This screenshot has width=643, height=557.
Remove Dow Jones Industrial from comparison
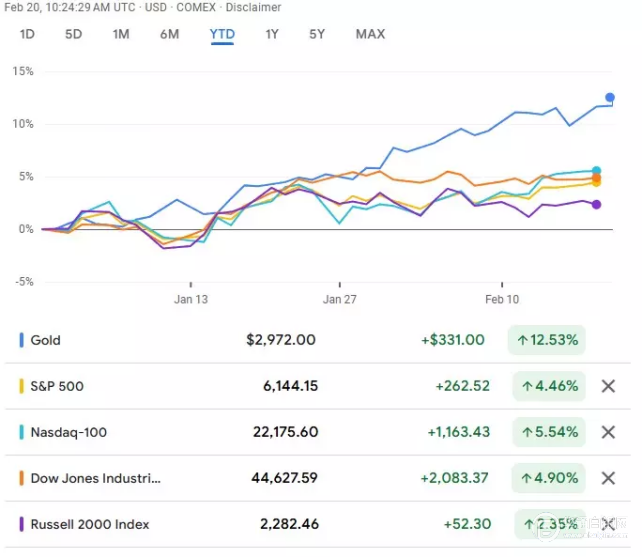click(608, 478)
